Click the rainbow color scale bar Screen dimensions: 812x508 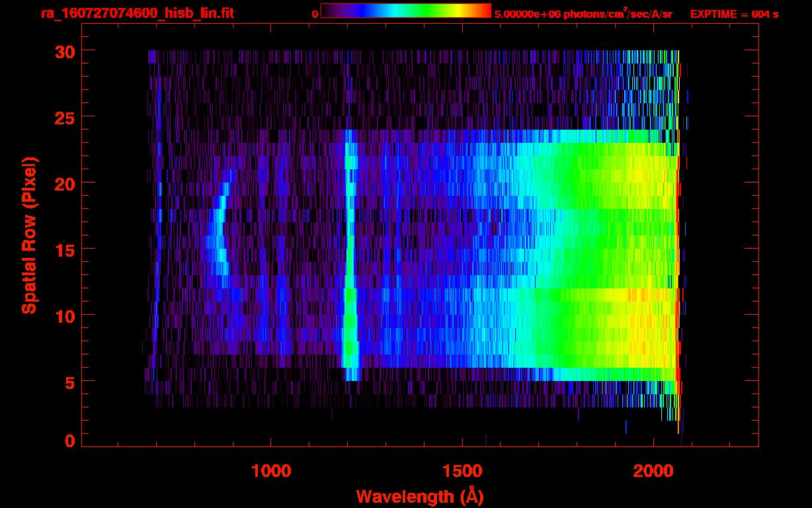pos(405,11)
